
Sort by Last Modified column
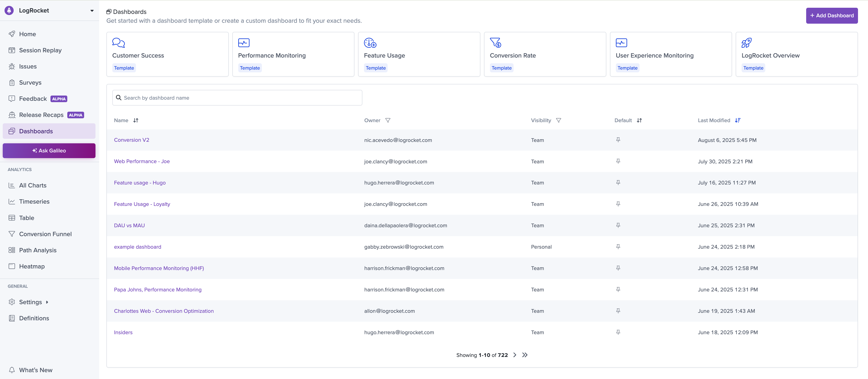pos(738,120)
